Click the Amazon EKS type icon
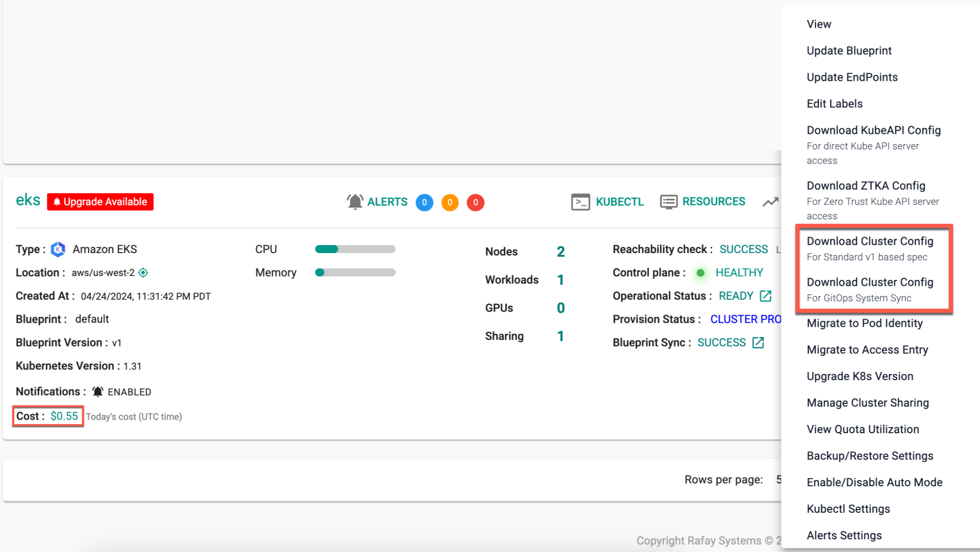Screen dimensions: 980x552 pyautogui.click(x=58, y=249)
